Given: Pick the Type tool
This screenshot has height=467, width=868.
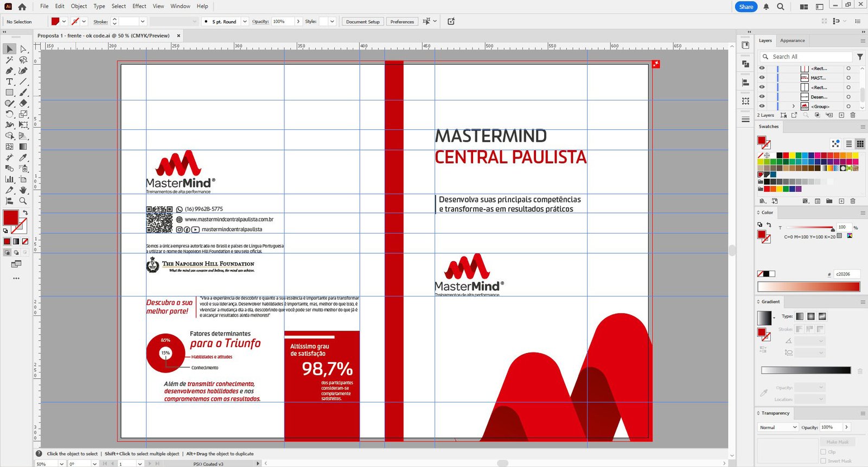Looking at the screenshot, I should pos(9,81).
